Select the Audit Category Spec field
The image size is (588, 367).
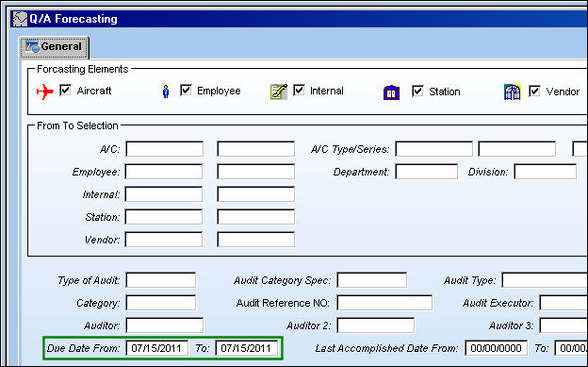[x=372, y=280]
